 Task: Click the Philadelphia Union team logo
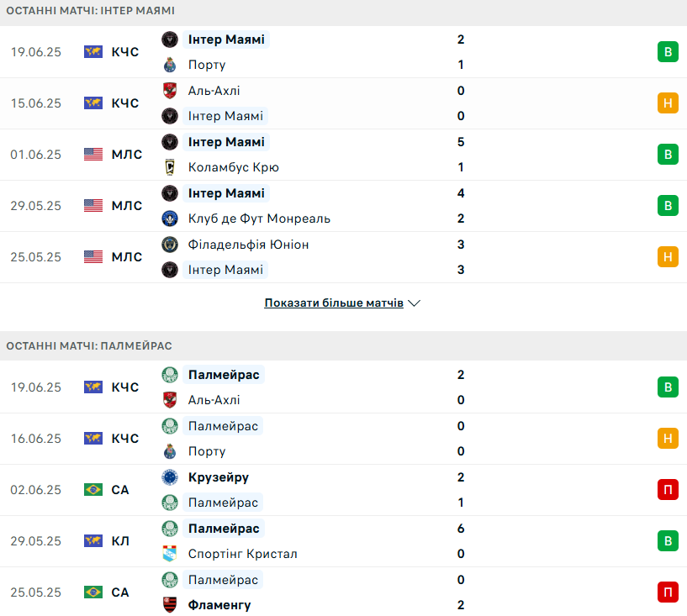click(x=170, y=245)
